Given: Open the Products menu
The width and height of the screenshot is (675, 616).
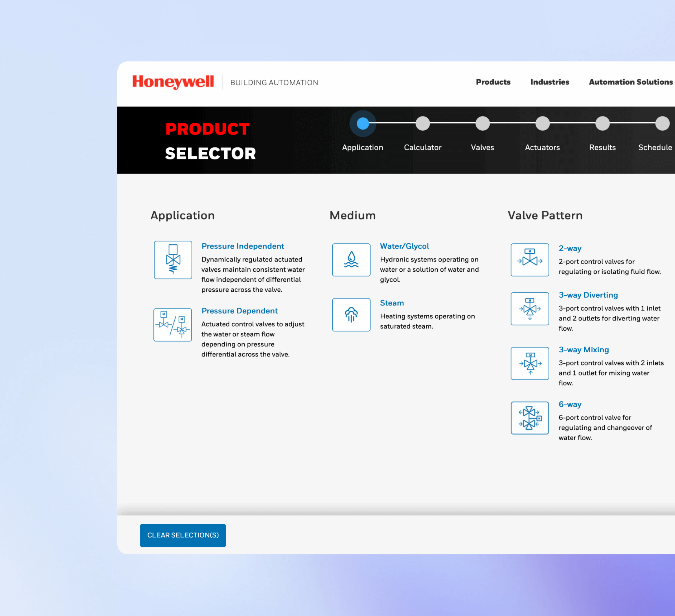Looking at the screenshot, I should pyautogui.click(x=493, y=82).
